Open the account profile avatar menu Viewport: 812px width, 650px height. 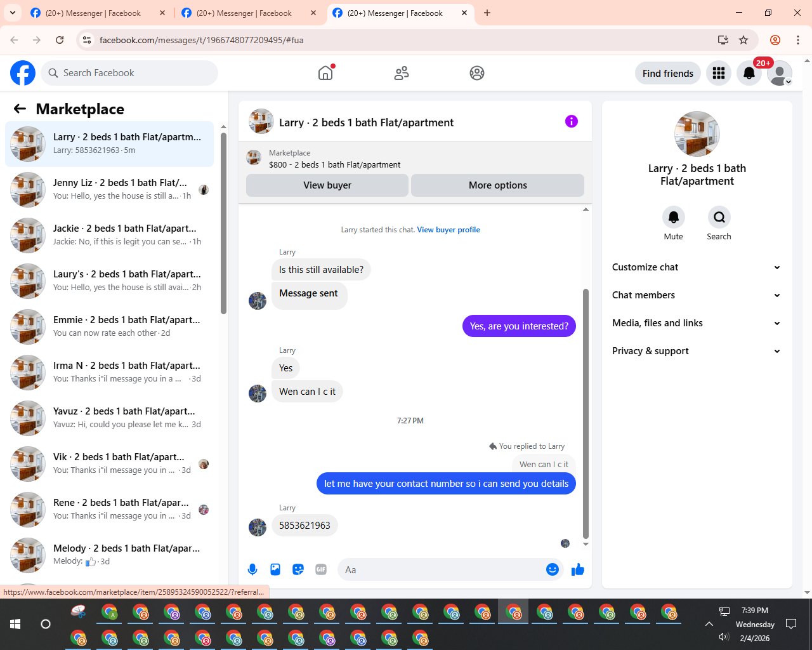(x=780, y=73)
